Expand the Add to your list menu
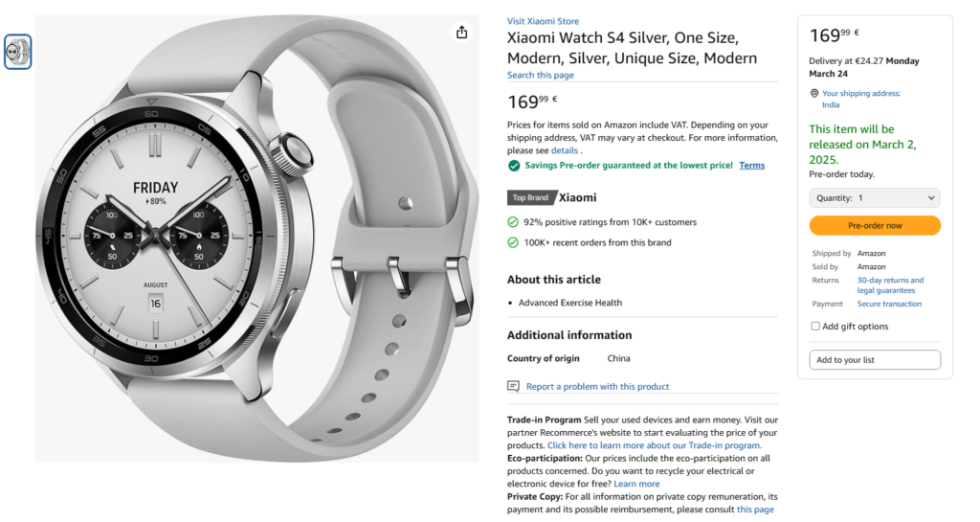 click(x=875, y=360)
